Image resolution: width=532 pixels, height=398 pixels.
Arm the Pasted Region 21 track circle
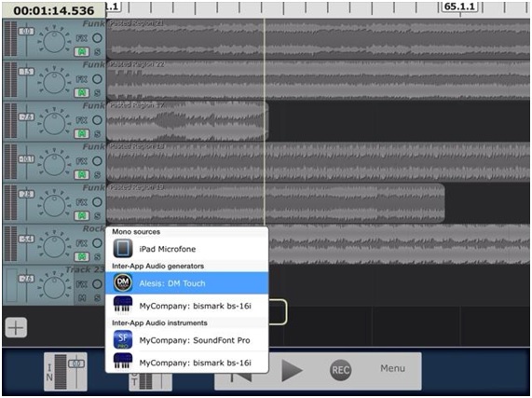98,38
